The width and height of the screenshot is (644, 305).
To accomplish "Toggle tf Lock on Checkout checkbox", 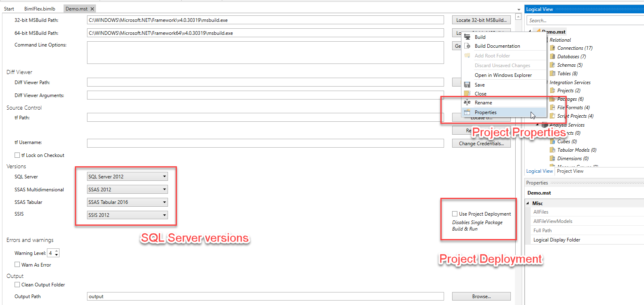I will 17,155.
